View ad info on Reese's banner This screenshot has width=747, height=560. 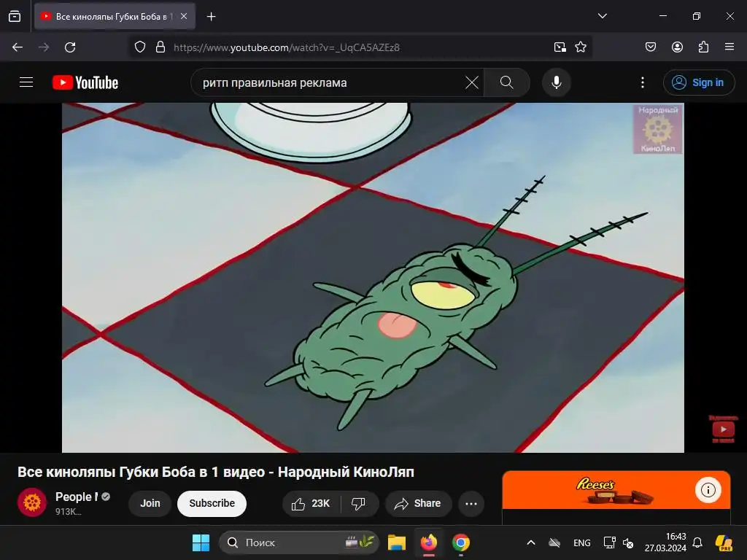(x=708, y=490)
